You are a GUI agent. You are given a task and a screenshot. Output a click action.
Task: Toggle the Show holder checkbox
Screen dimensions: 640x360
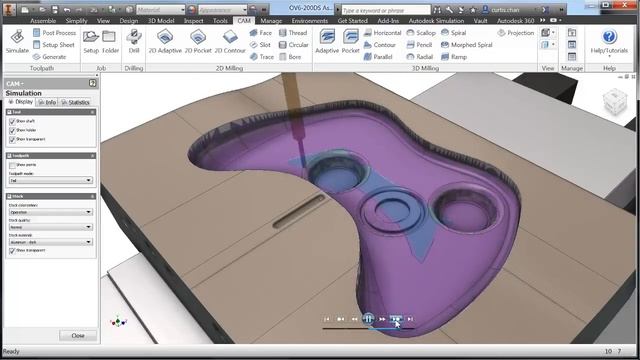[x=12, y=131]
